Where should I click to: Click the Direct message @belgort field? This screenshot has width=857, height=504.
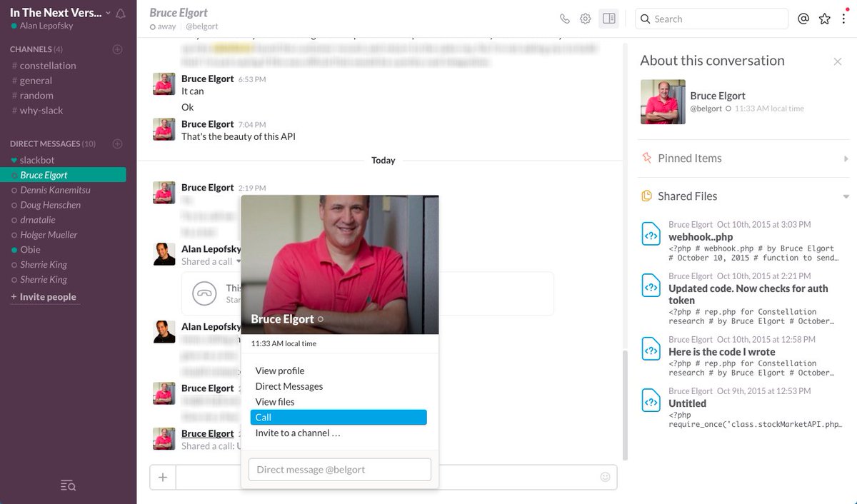pos(340,469)
